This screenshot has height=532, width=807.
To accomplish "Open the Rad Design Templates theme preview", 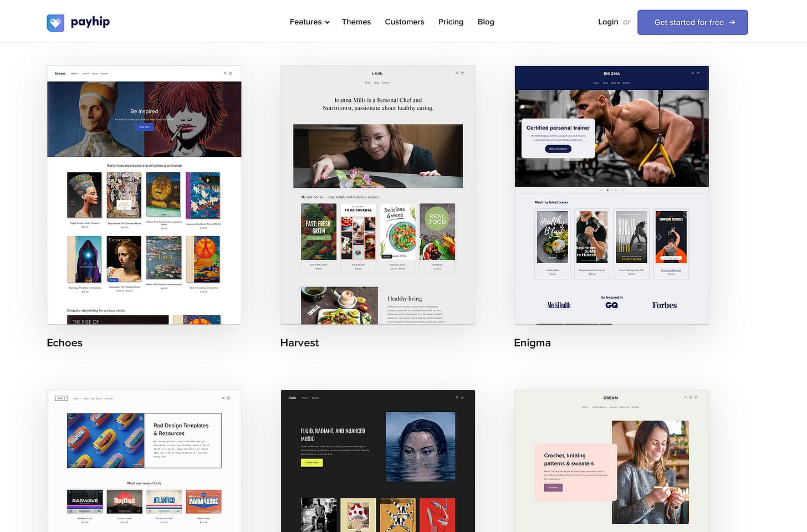I will click(144, 461).
